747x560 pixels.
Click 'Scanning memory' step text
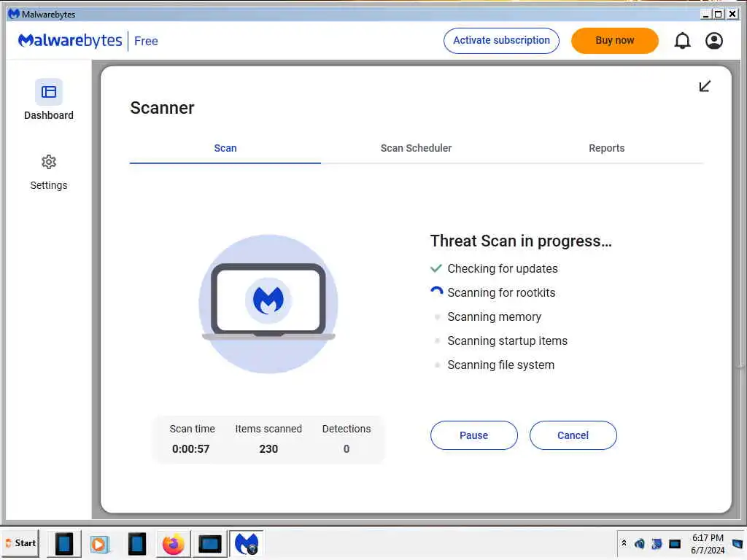494,316
